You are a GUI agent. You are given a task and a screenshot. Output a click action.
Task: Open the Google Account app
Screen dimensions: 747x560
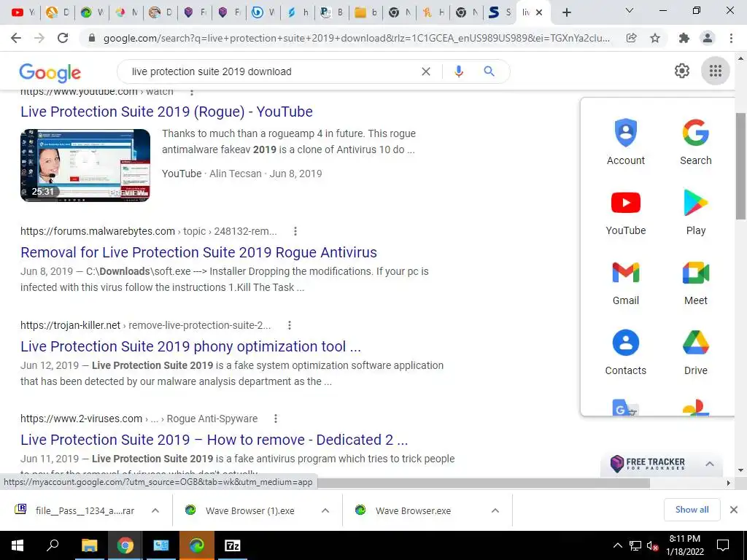(625, 142)
